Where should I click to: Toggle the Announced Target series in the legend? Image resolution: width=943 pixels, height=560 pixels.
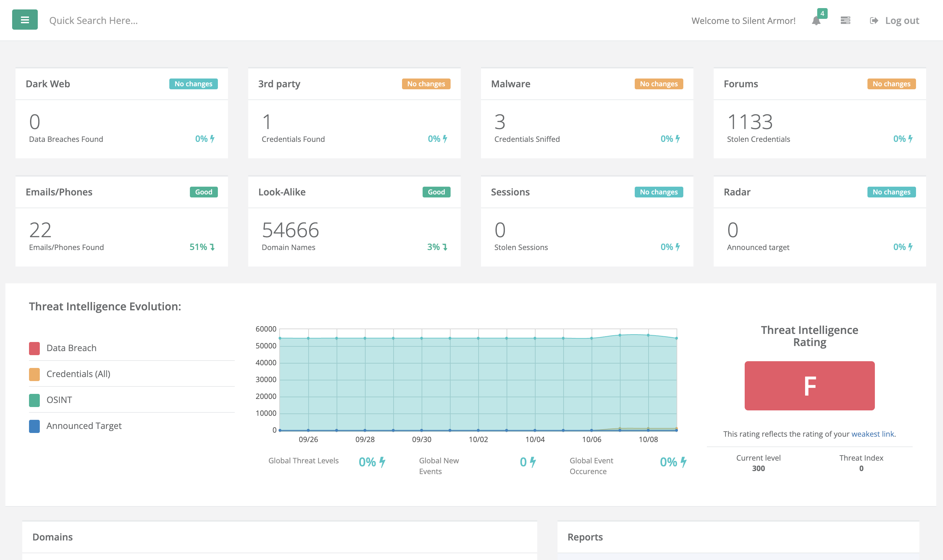click(x=84, y=426)
